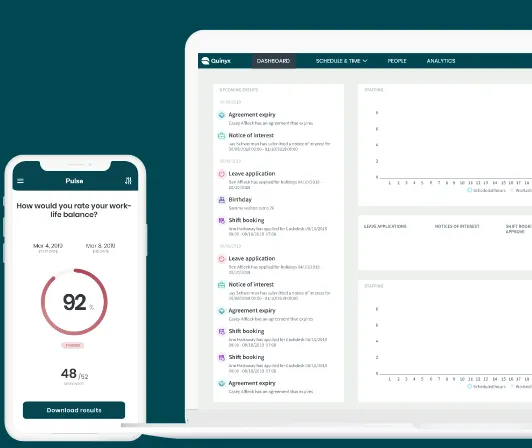Open the Birthday event icon
The width and height of the screenshot is (532, 448).
pos(222,200)
